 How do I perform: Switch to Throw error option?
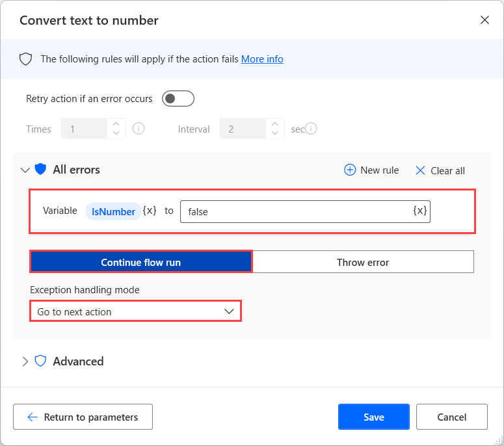pos(363,262)
